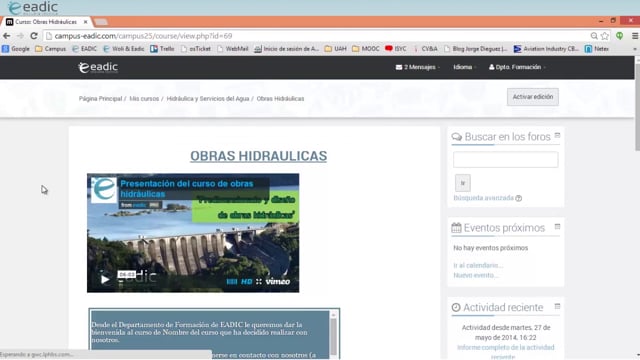This screenshot has height=360, width=640.
Task: Click the OBRAS HIDRAULICAS title link
Action: (258, 156)
